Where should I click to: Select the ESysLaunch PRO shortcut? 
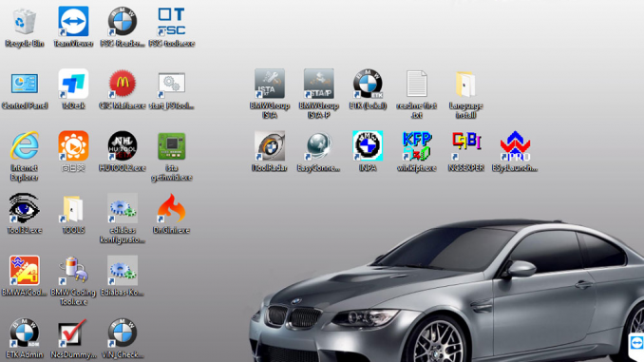(515, 146)
